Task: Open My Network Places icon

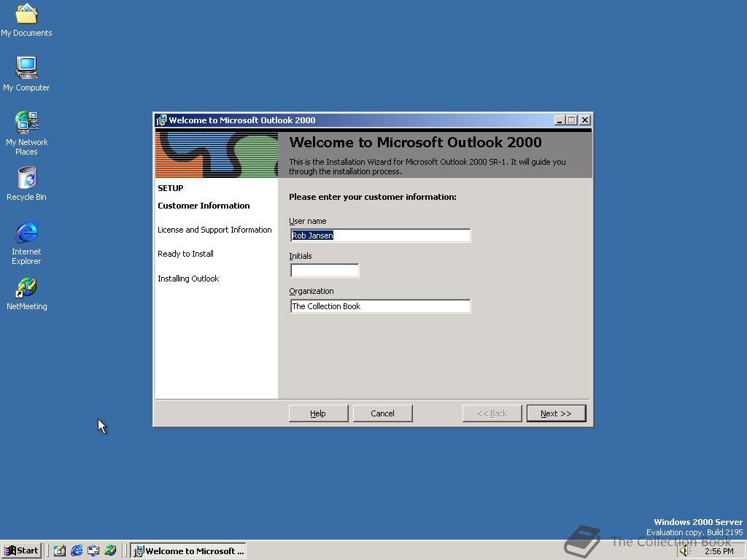Action: [26, 133]
